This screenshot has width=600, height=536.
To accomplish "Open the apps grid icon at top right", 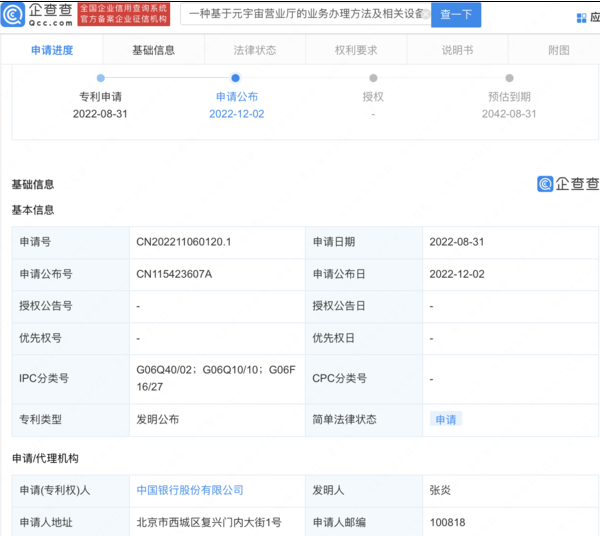I will [581, 18].
